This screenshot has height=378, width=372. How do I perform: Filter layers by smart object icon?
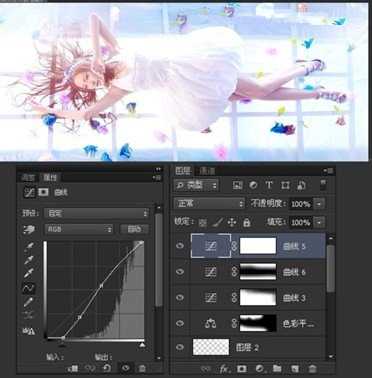pos(301,185)
